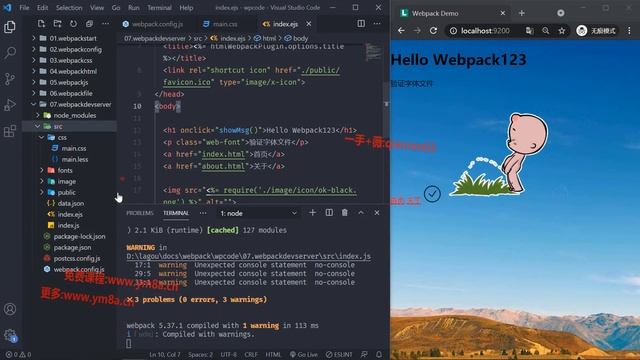Click the browser address bar localhost:9200

(x=485, y=31)
